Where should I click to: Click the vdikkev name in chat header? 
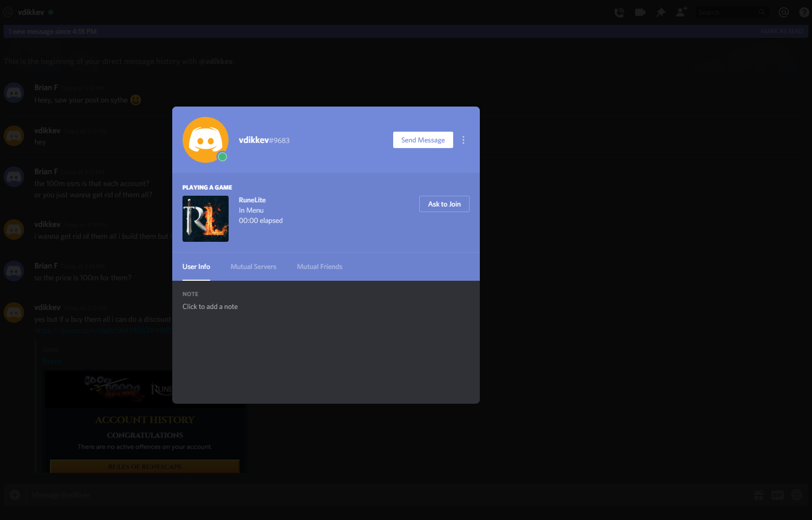[x=31, y=12]
